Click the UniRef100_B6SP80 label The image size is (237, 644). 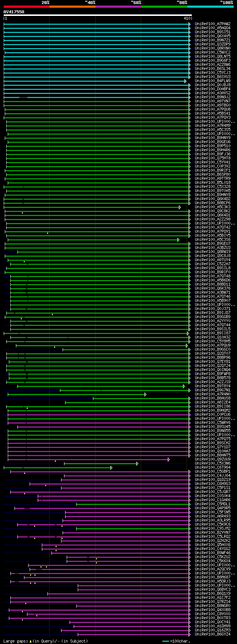pos(213,175)
